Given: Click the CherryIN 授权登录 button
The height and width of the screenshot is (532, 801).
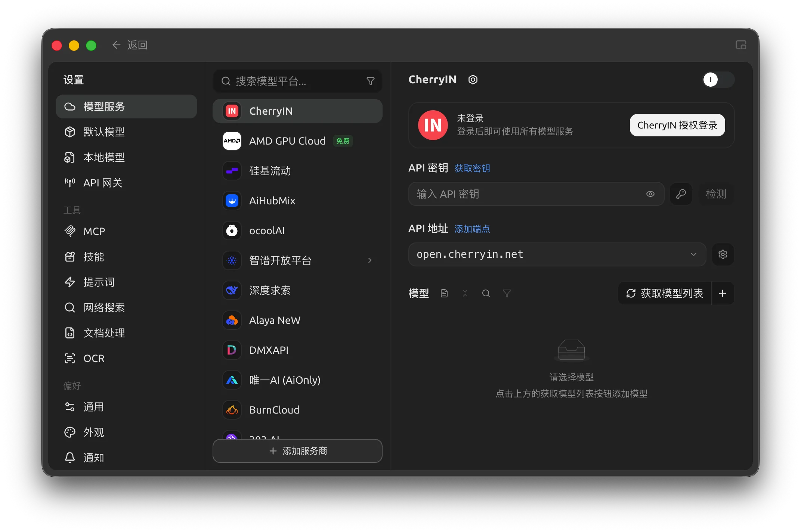Looking at the screenshot, I should tap(677, 125).
